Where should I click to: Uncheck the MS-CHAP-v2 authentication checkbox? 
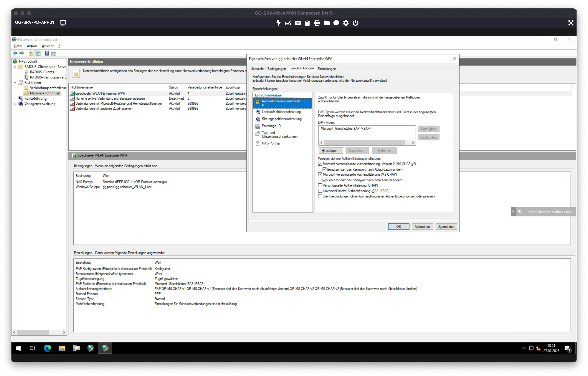320,164
